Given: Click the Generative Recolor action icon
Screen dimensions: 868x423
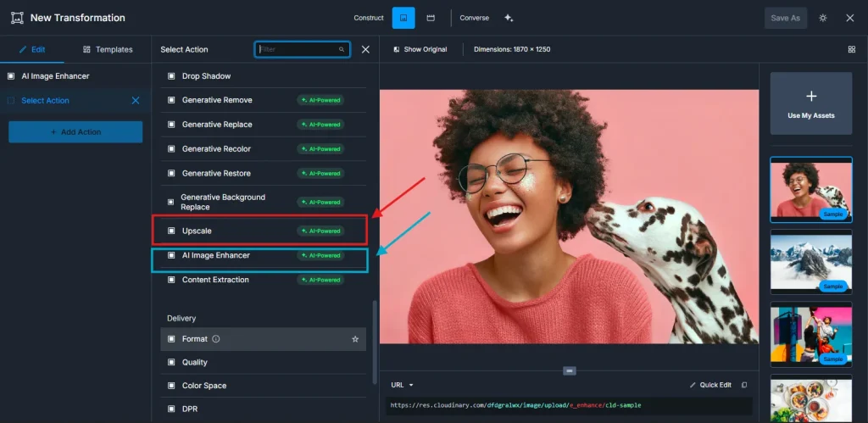Looking at the screenshot, I should (x=171, y=149).
